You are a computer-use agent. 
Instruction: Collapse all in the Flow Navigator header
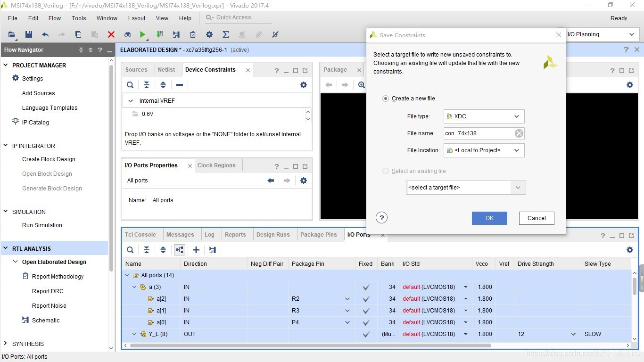[81, 50]
